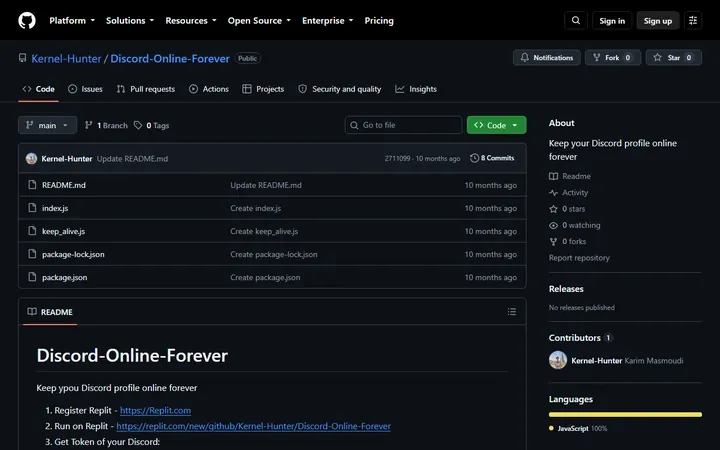720x450 pixels.
Task: Click the file icon next to README.md
Action: point(32,185)
